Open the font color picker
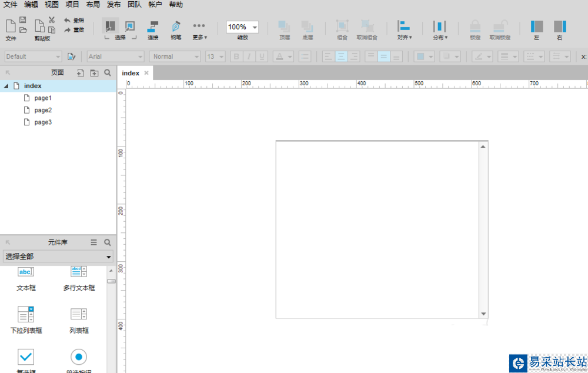 tap(283, 56)
